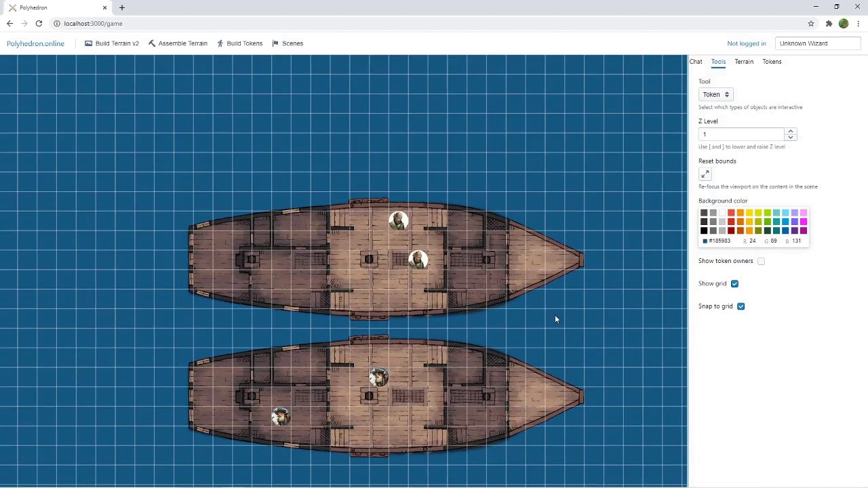Go to Polyhedron.online home link
This screenshot has width=868, height=488.
pos(35,43)
